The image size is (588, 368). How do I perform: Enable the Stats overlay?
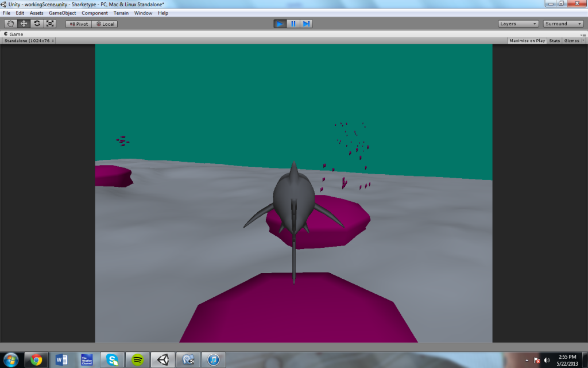click(x=554, y=40)
